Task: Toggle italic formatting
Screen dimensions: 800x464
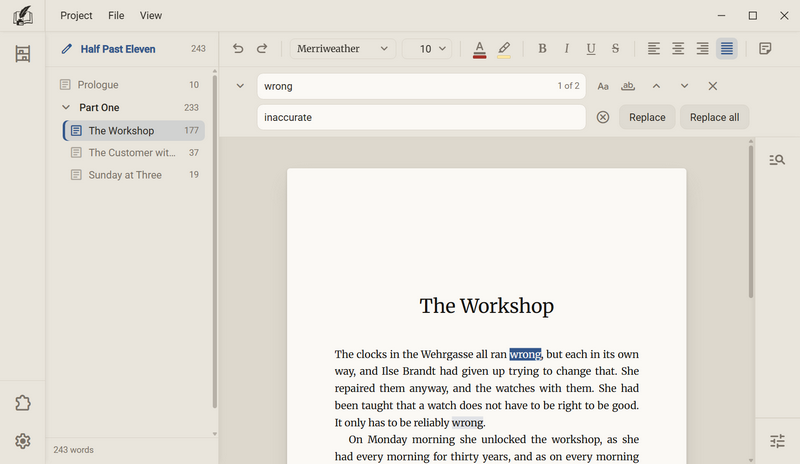Action: 566,48
